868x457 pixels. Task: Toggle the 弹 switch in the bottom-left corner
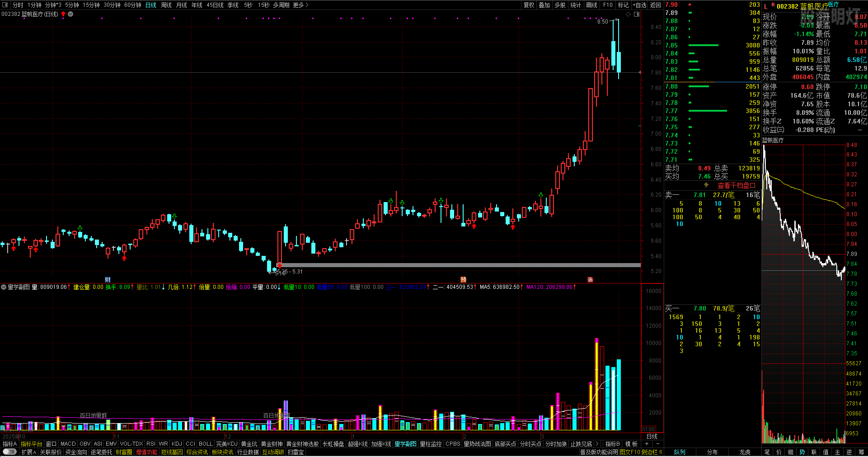[9, 452]
